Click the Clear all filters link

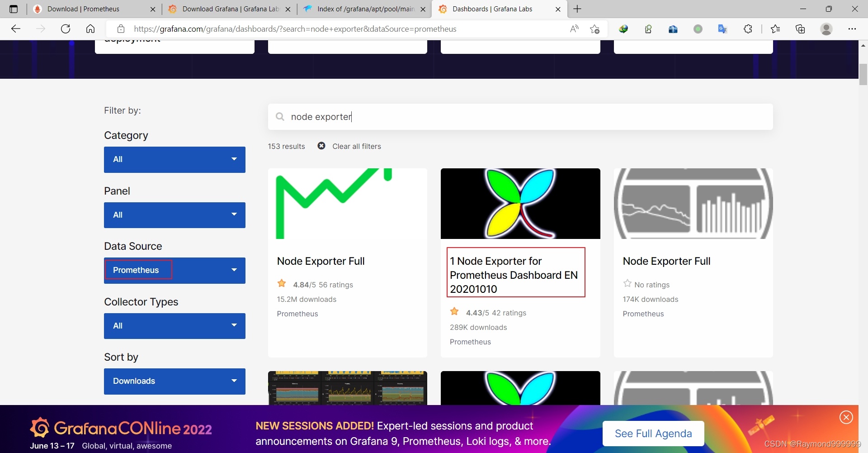coord(357,146)
